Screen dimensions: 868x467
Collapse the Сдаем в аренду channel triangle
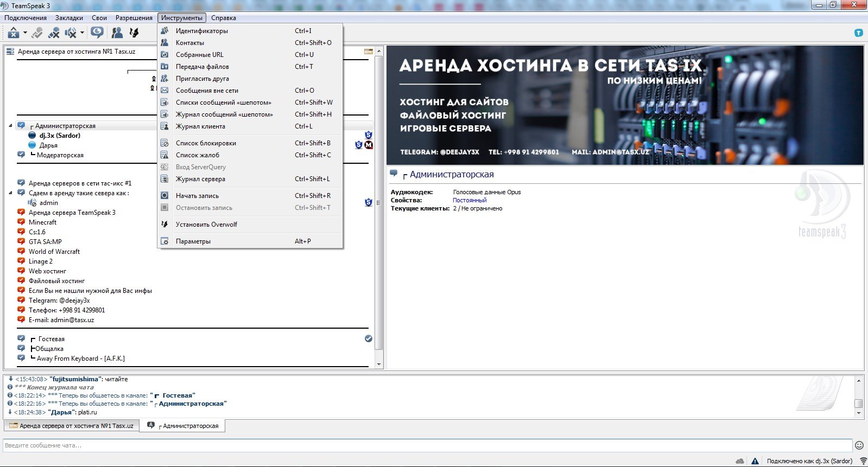click(10, 193)
